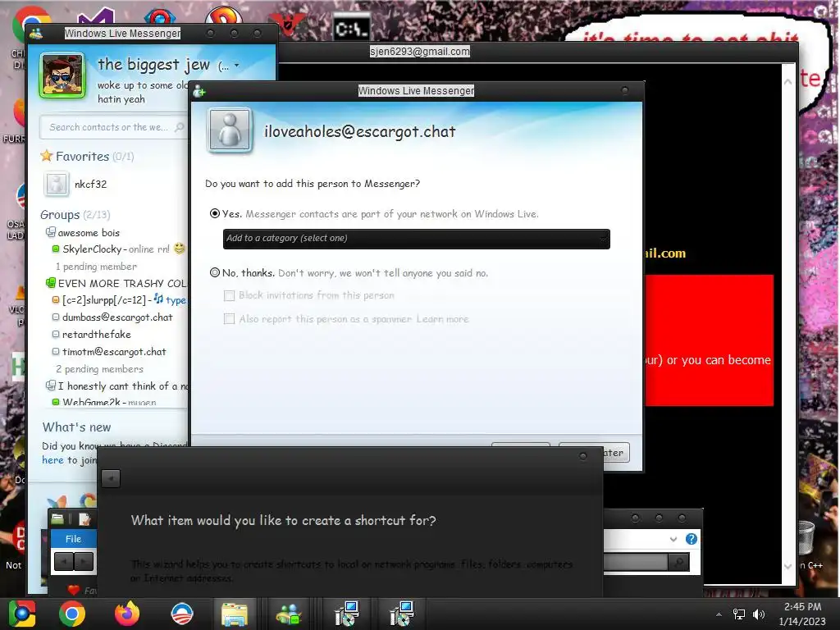Click the Messenger icon in the main window title bar
The width and height of the screenshot is (840, 630).
point(36,33)
